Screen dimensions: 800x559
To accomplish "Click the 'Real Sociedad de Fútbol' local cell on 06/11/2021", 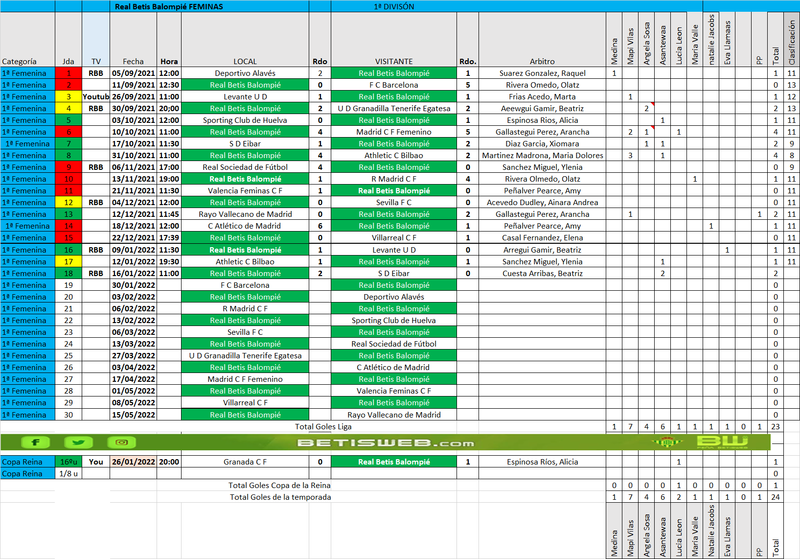I will pyautogui.click(x=245, y=167).
